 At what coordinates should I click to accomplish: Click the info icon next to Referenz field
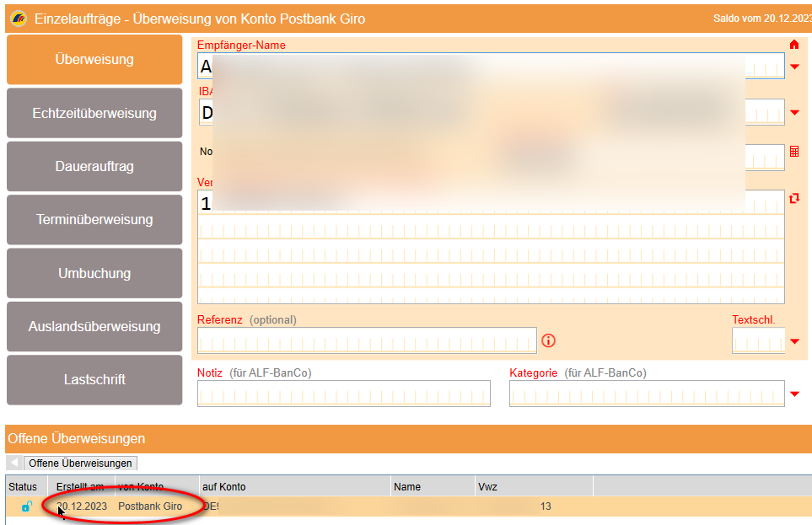[549, 340]
